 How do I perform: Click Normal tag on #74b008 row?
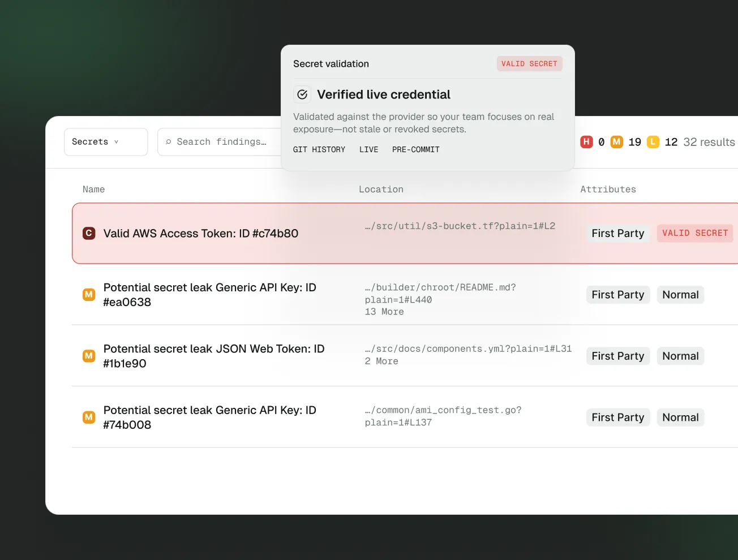click(680, 417)
